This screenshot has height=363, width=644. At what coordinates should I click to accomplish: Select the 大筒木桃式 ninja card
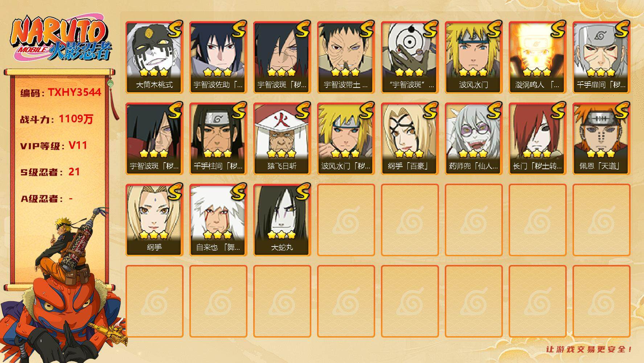[154, 57]
